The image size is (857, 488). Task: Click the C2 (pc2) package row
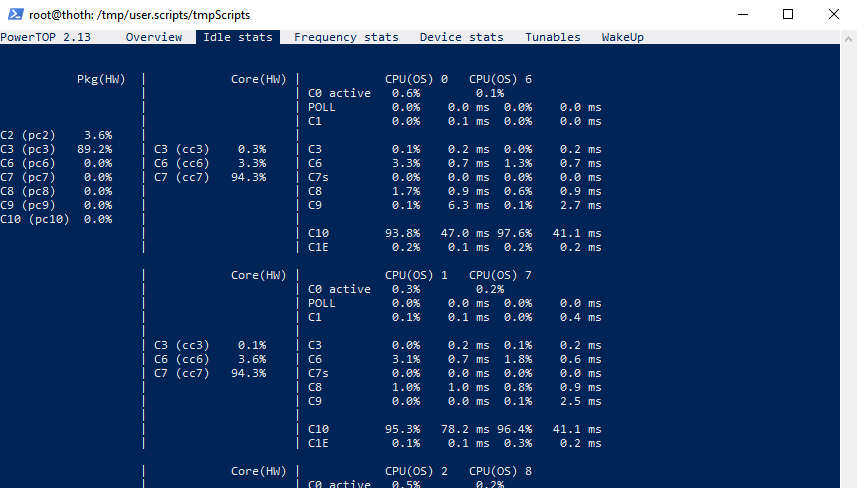coord(56,135)
